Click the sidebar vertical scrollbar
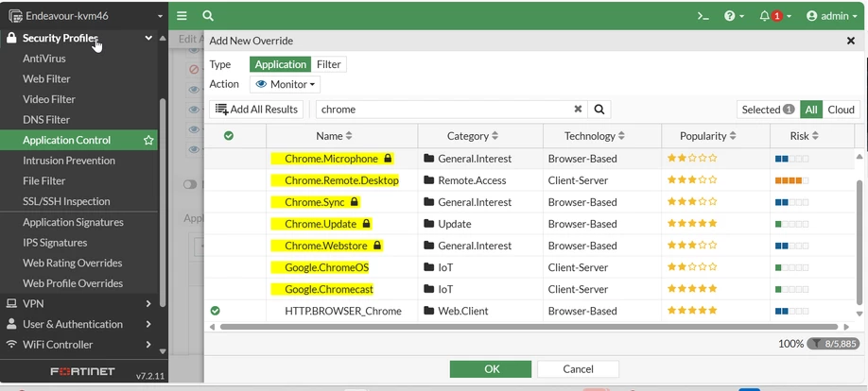The image size is (868, 391). coord(163,202)
